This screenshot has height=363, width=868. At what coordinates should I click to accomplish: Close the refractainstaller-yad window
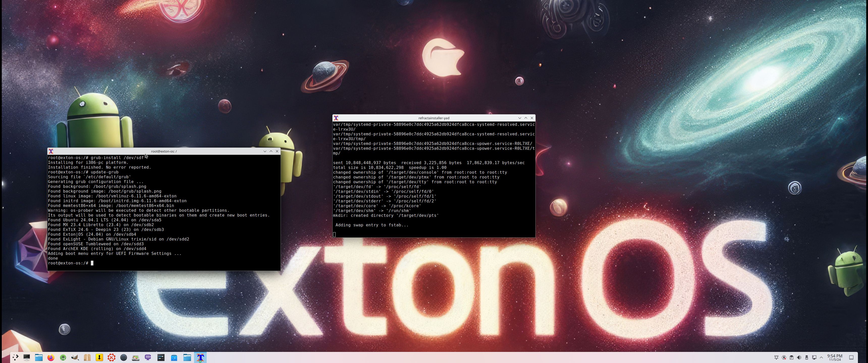pos(532,118)
